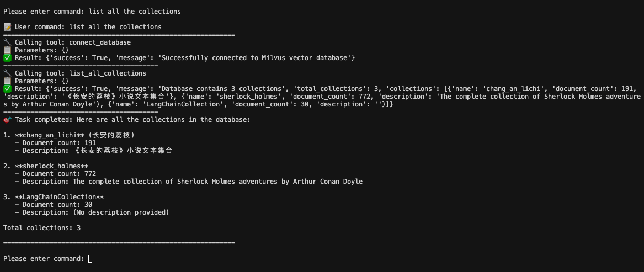Click the dart target icon beside Task completed
Viewport: 644px width, 272px height.
(x=7, y=120)
